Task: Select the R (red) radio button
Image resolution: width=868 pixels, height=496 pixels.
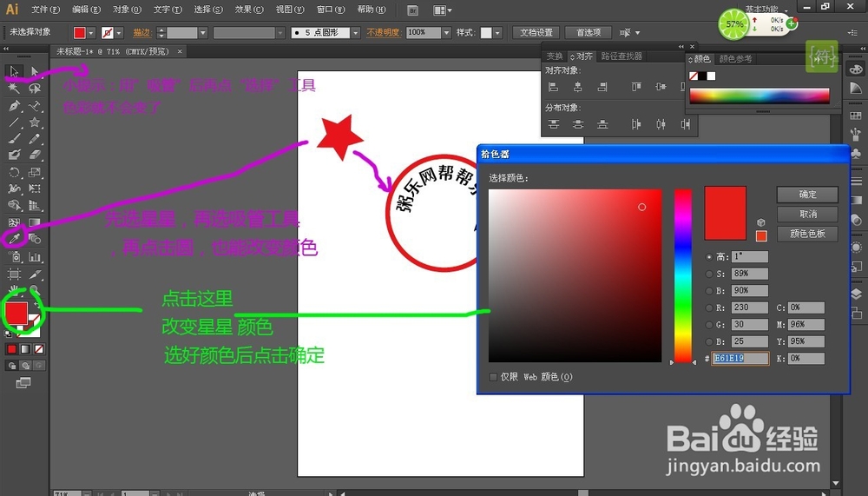Action: tap(709, 308)
